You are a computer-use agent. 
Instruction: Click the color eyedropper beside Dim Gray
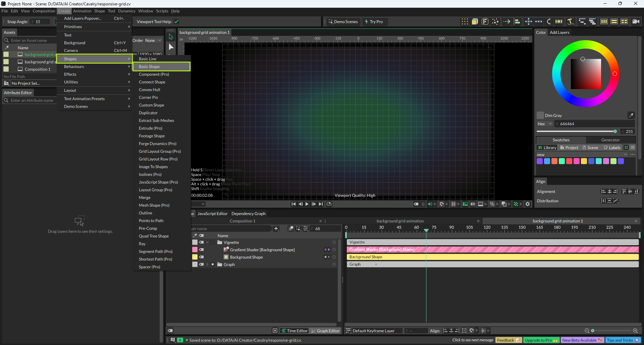pos(631,115)
